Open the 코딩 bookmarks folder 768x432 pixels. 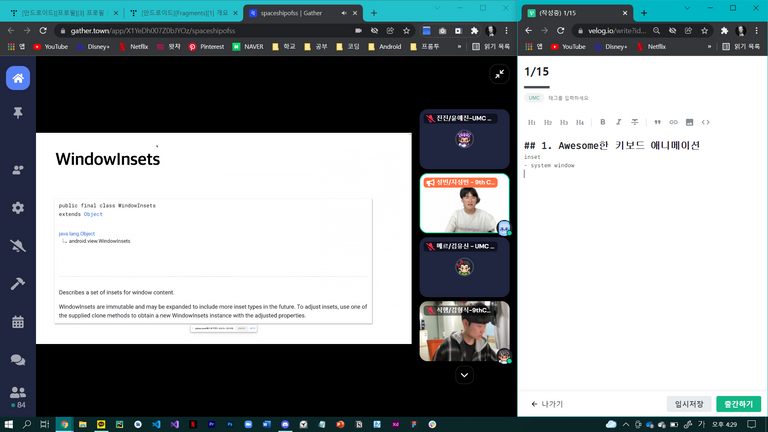click(x=348, y=47)
